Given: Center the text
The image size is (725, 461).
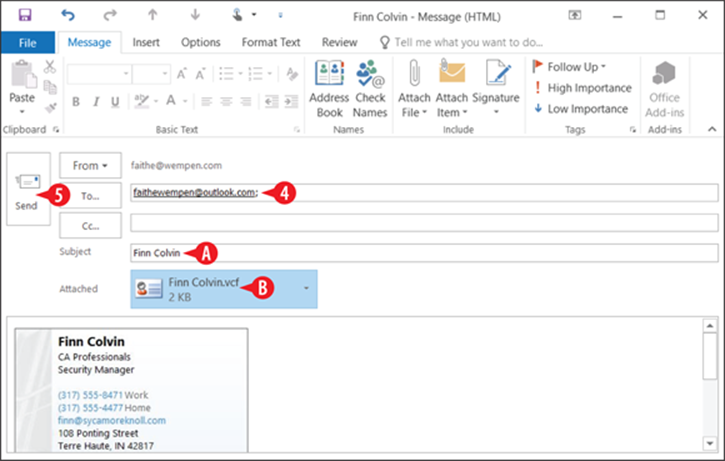Looking at the screenshot, I should coord(226,101).
